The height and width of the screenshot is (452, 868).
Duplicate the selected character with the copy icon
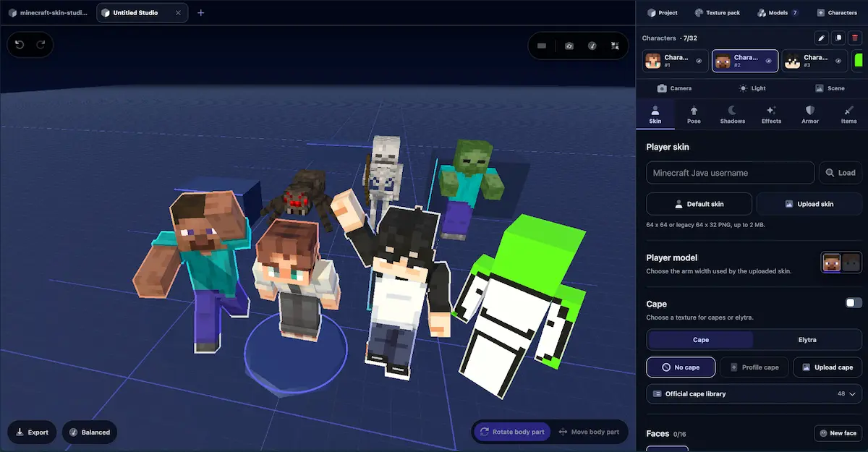pyautogui.click(x=838, y=38)
